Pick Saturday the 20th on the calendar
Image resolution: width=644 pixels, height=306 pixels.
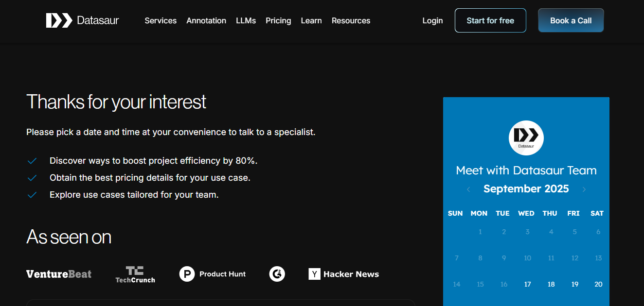tap(598, 284)
